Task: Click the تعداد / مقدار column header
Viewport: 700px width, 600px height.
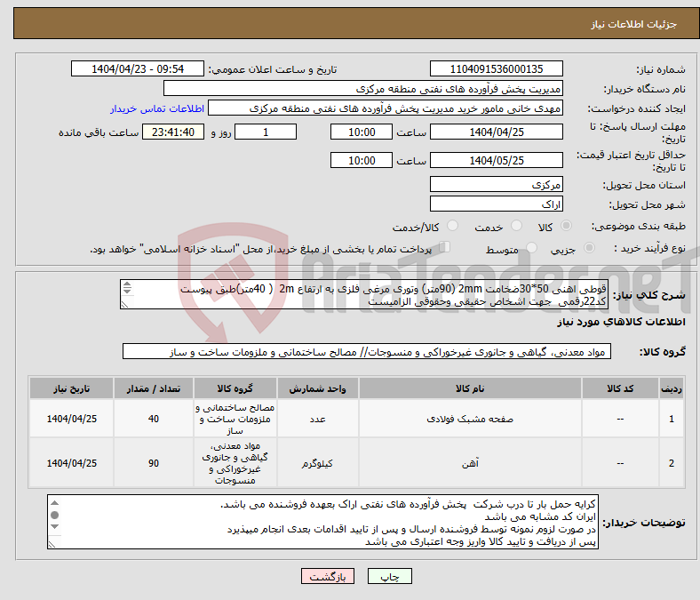Action: coord(154,388)
